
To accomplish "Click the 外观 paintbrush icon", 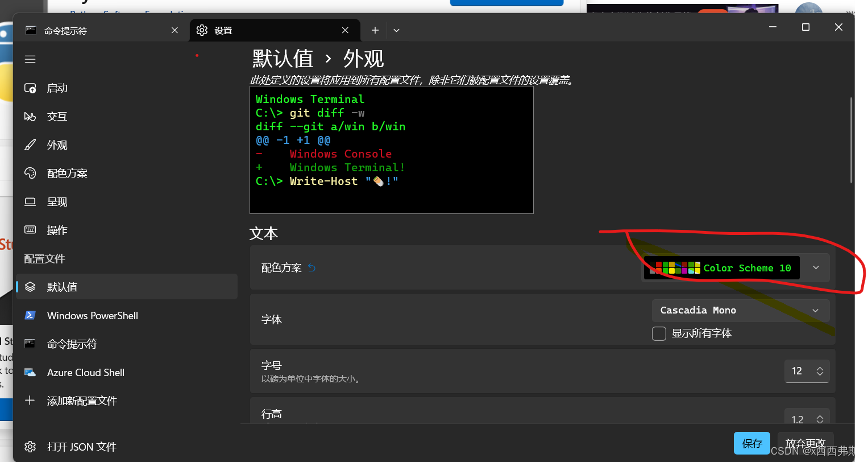I will click(30, 145).
